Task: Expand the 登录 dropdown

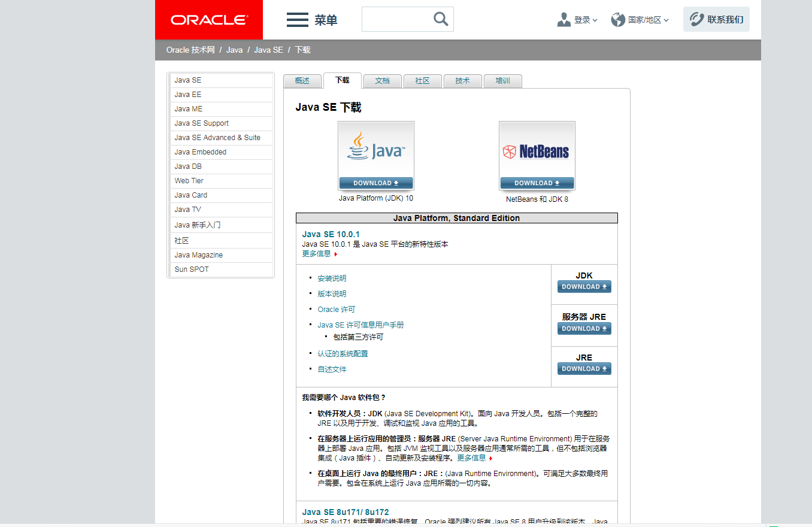Action: 586,20
